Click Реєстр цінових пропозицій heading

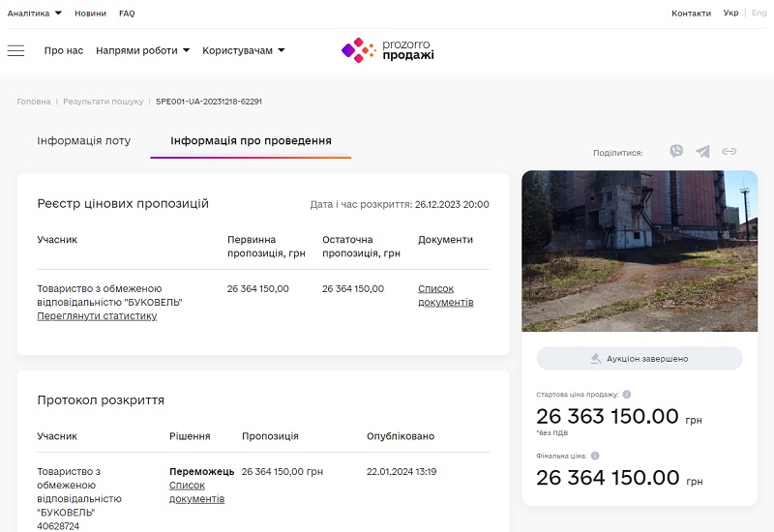coord(123,204)
